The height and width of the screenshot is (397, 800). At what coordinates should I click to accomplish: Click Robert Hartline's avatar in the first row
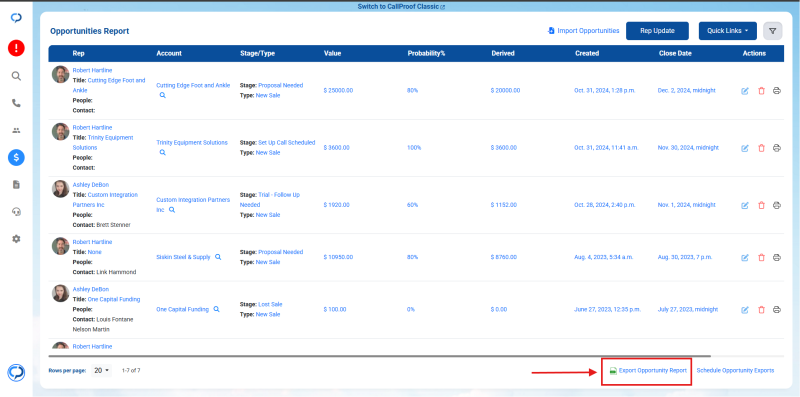(60, 75)
